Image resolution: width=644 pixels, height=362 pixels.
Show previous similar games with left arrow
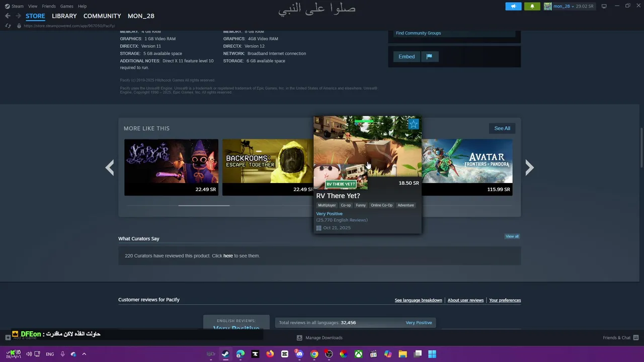[109, 167]
